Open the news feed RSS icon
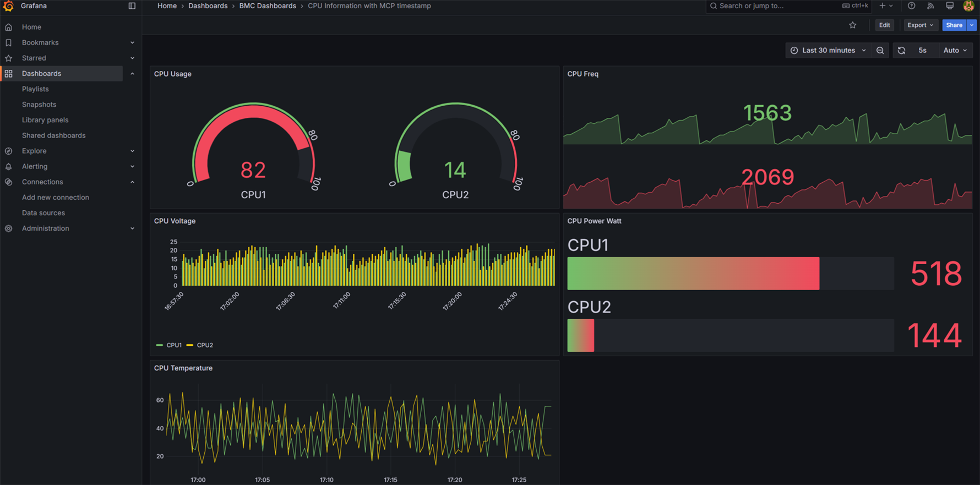This screenshot has width=980, height=485. [930, 6]
